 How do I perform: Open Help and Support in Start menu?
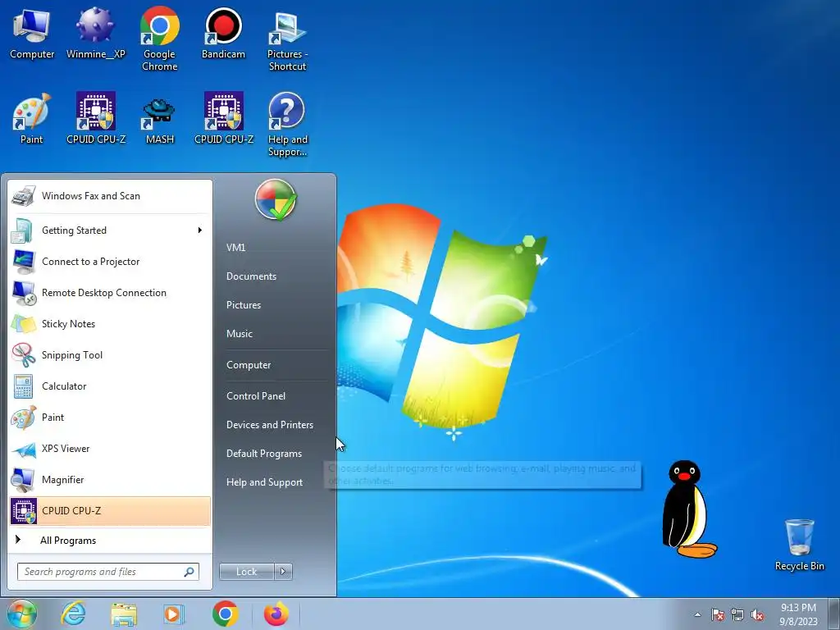(265, 482)
